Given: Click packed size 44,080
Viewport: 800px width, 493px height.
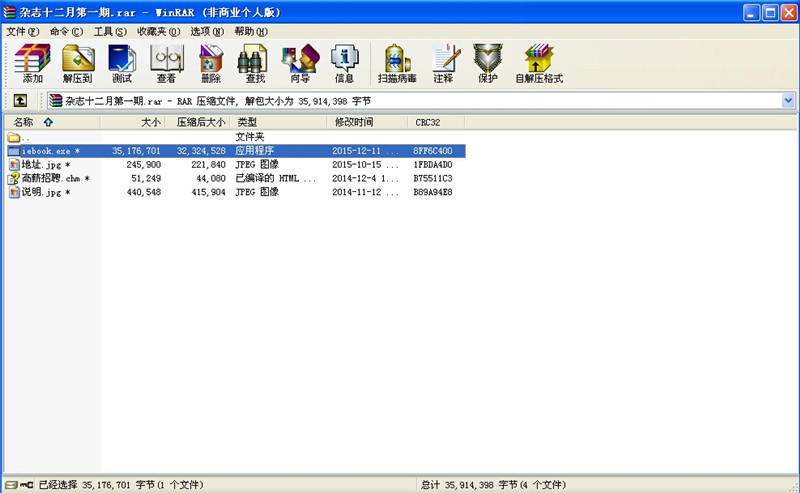Looking at the screenshot, I should tap(211, 179).
